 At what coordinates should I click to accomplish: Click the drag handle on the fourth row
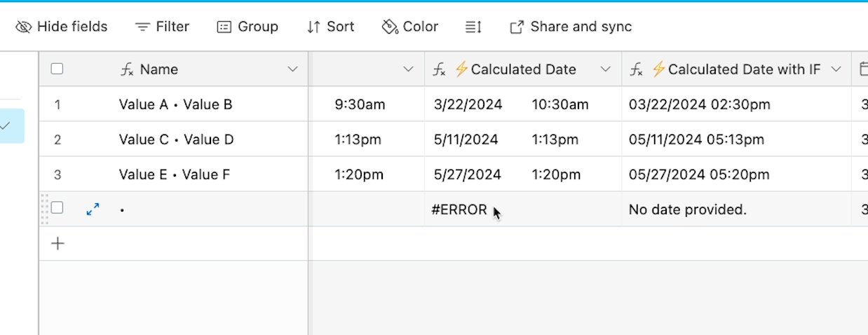tap(46, 209)
